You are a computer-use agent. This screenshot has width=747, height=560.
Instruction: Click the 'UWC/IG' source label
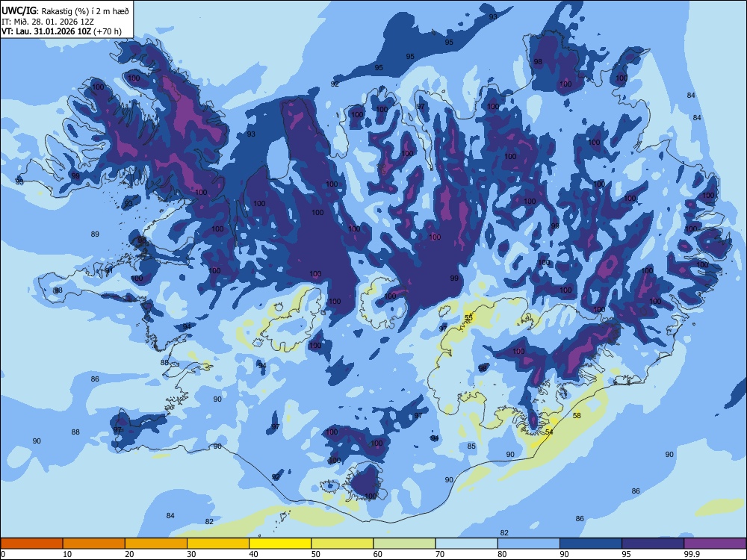tap(19, 11)
